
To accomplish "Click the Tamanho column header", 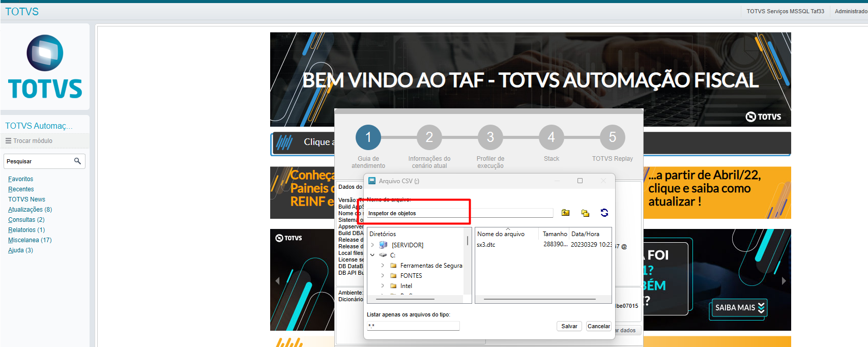I will click(555, 234).
